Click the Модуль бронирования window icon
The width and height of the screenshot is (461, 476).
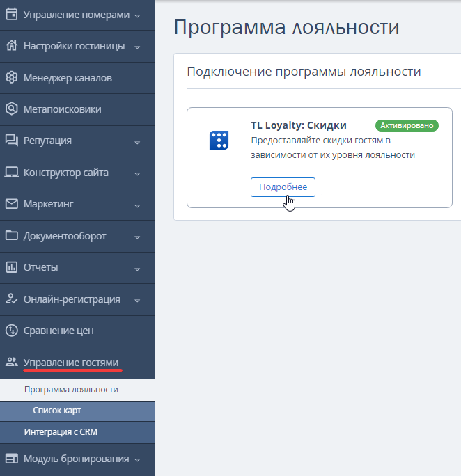[12, 459]
